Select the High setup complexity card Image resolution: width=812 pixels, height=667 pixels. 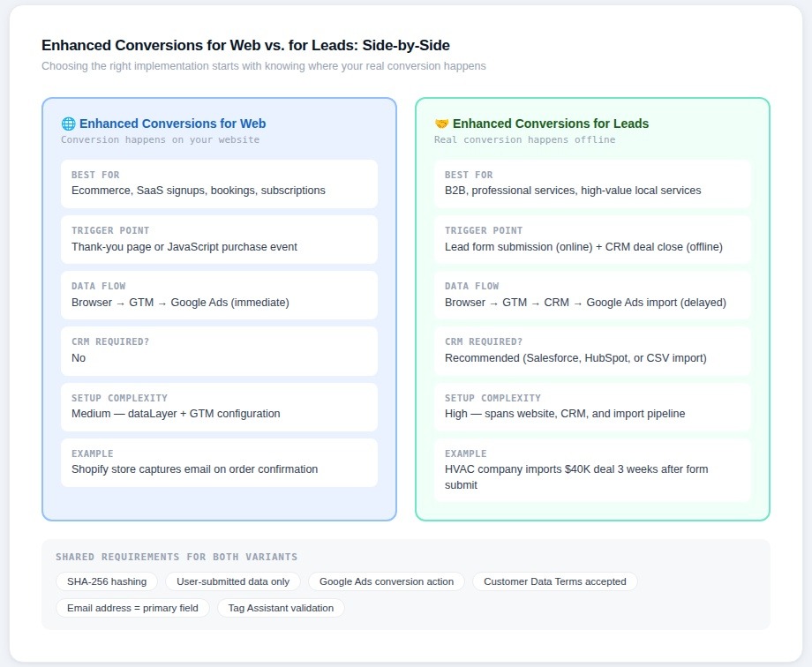(x=592, y=407)
